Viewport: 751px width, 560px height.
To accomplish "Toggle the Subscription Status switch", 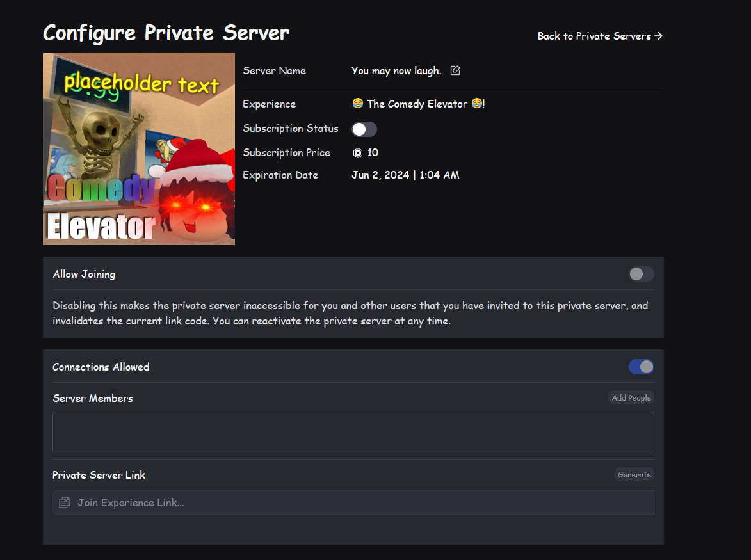I will pyautogui.click(x=364, y=129).
